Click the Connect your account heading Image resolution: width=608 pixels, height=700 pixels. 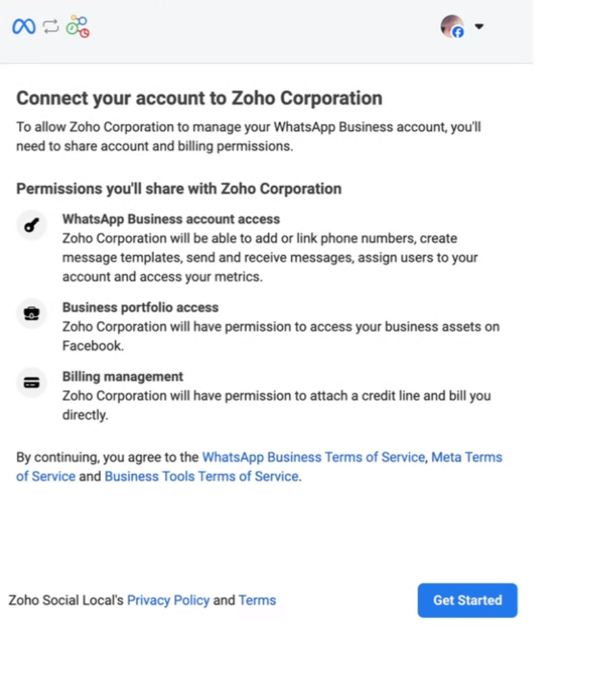199,98
